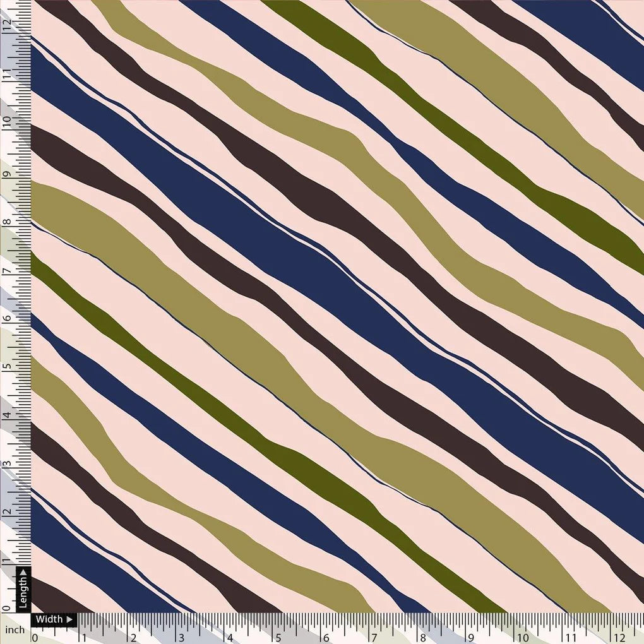Click number 5 on the vertical length ruler

click(8, 367)
